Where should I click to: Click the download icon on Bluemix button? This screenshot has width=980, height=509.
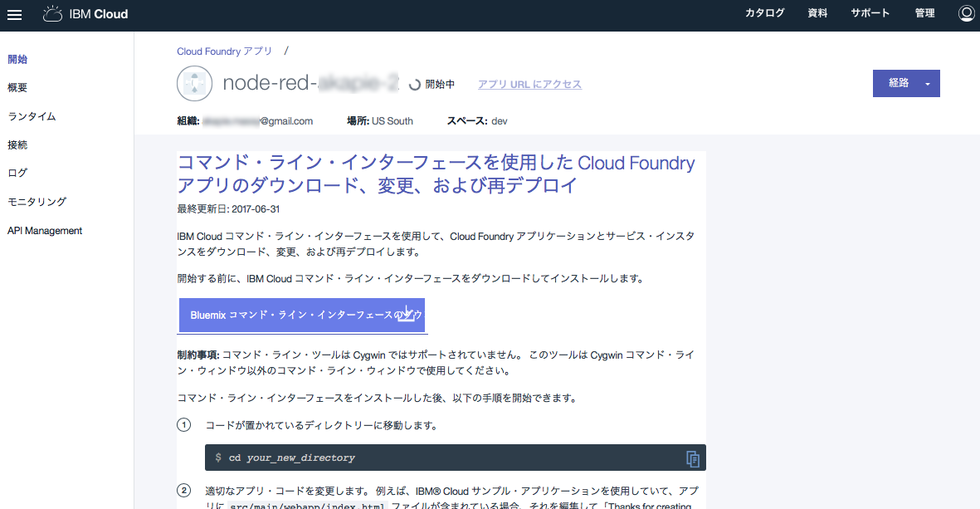tap(407, 313)
